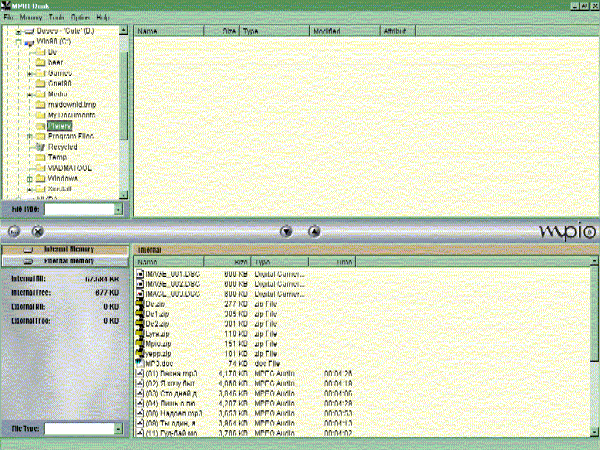Collapse the Win98 (C:) drive node

click(x=18, y=42)
